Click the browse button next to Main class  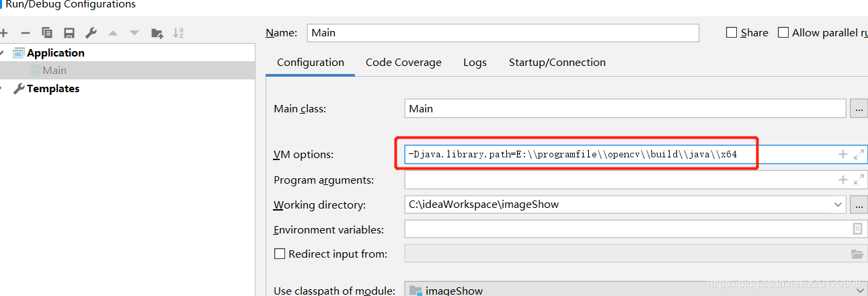tap(859, 108)
